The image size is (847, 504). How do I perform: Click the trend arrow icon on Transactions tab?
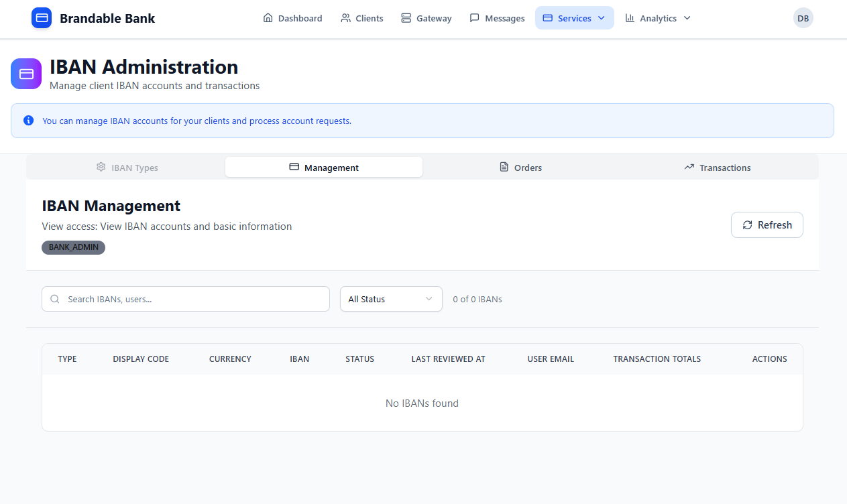(x=689, y=167)
